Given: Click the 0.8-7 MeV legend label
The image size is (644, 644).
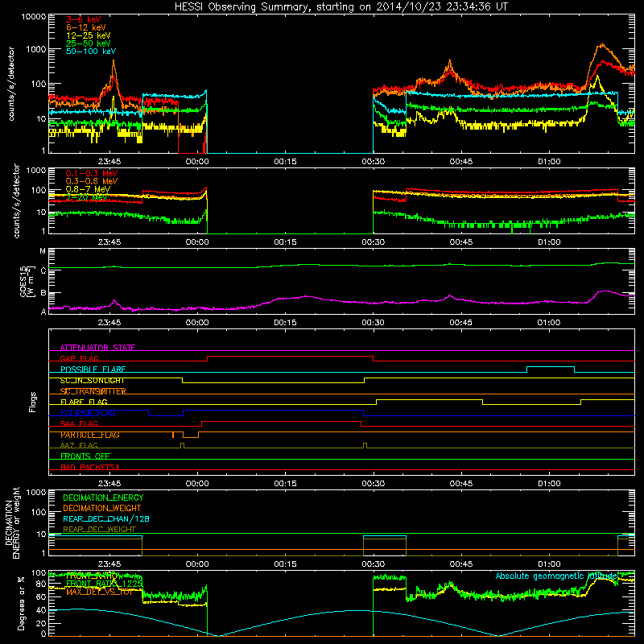Looking at the screenshot, I should [88, 189].
